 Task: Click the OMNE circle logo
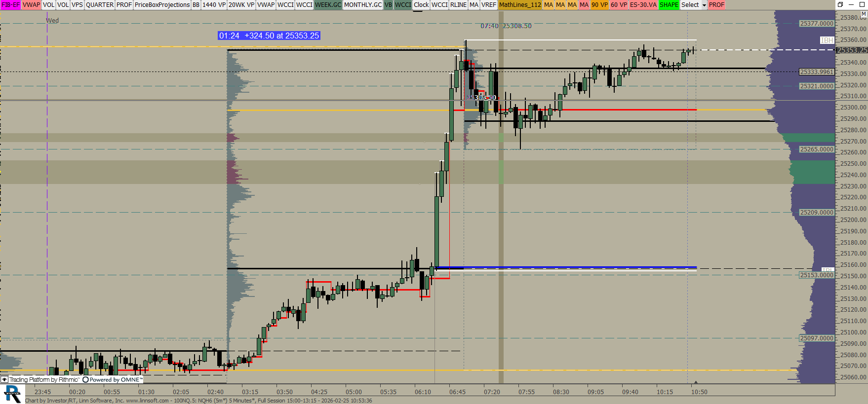pos(85,380)
